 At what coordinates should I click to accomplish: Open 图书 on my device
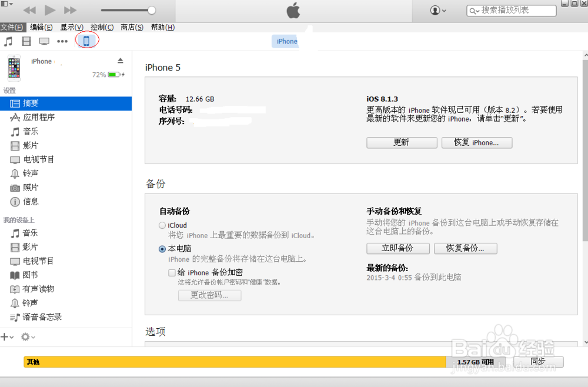(x=66, y=275)
